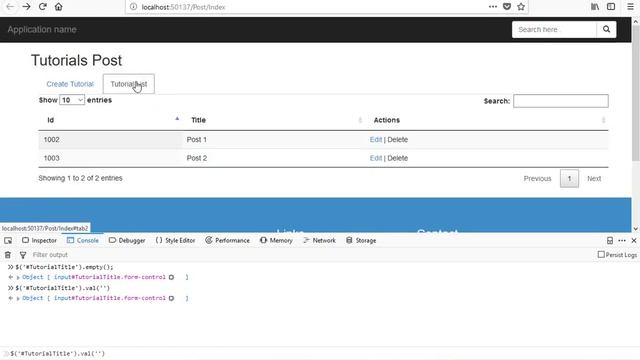The width and height of the screenshot is (640, 360).
Task: Click node inspect icon on first console Object result
Action: point(171,277)
